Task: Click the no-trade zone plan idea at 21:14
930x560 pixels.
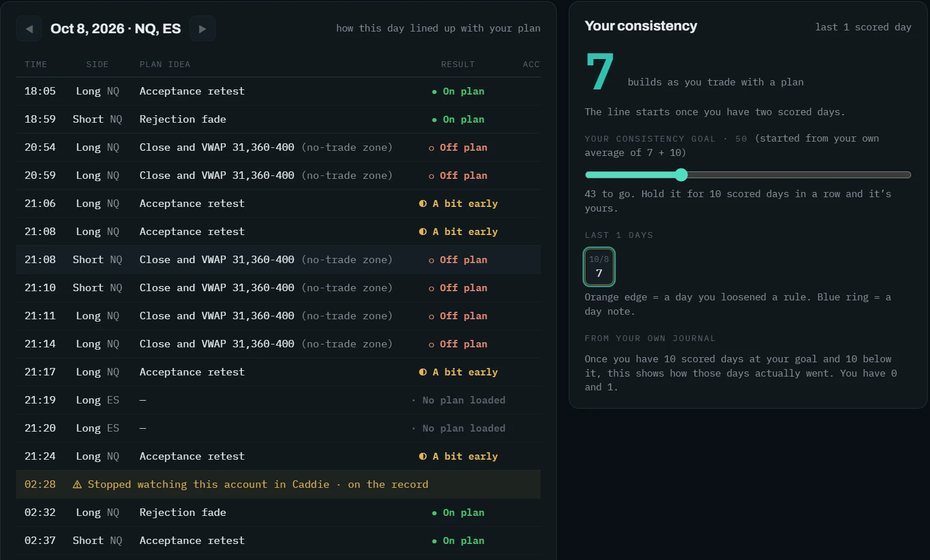Action: pyautogui.click(x=266, y=344)
